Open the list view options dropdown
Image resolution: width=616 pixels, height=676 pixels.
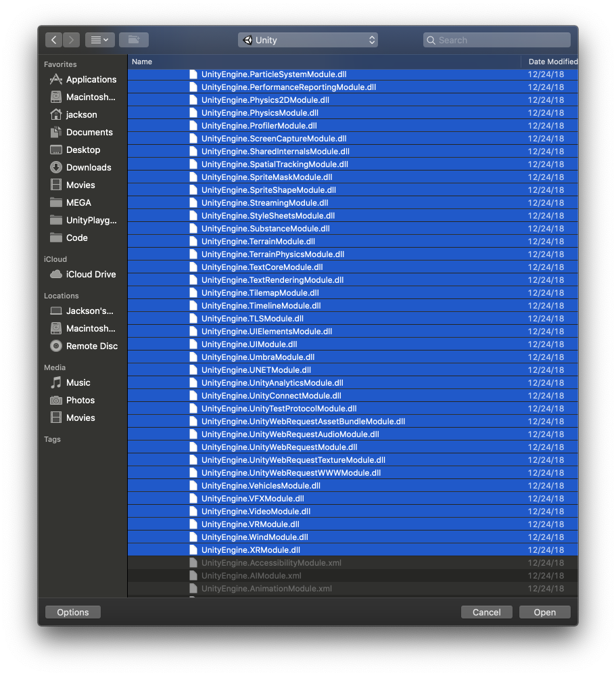coord(99,40)
